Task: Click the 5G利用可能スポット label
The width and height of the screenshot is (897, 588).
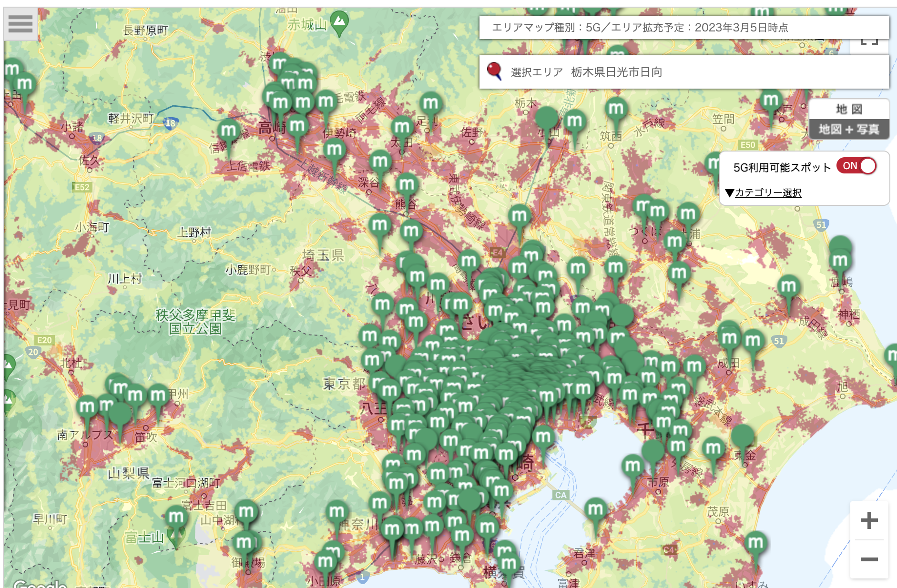Action: [x=782, y=167]
